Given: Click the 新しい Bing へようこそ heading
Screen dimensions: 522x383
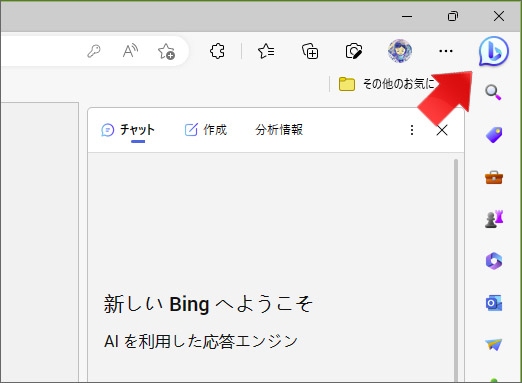Looking at the screenshot, I should point(208,304).
